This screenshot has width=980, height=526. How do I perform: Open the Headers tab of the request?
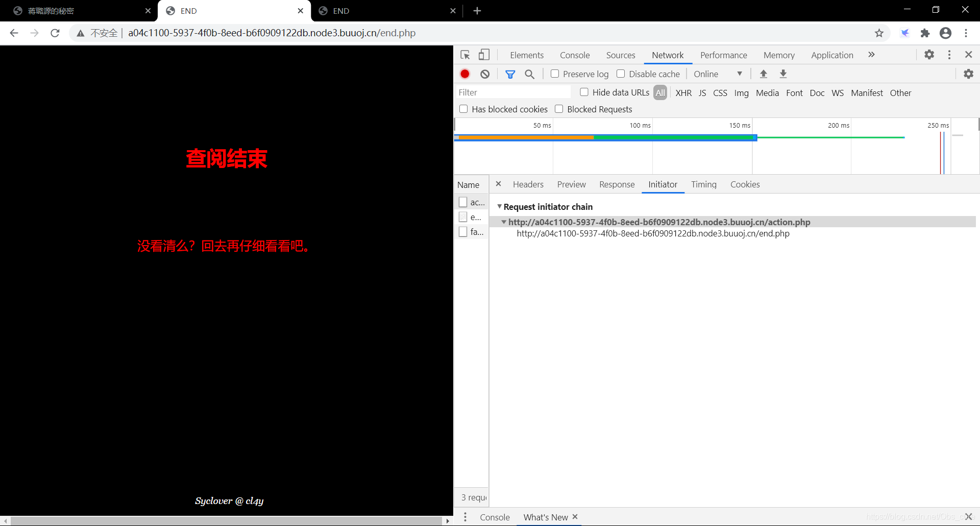coord(528,184)
